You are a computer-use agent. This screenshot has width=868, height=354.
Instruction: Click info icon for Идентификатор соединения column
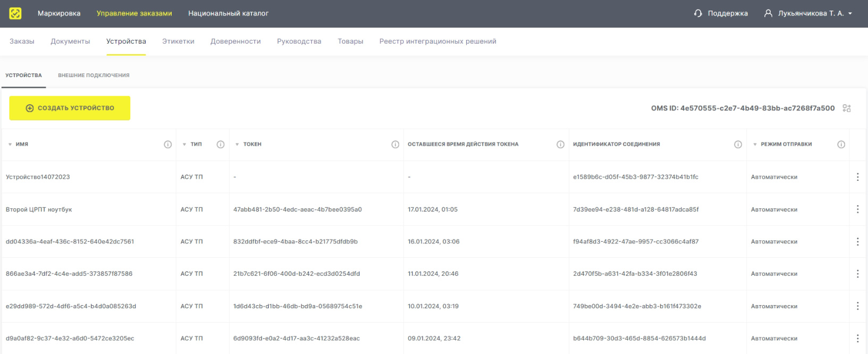[x=738, y=145]
